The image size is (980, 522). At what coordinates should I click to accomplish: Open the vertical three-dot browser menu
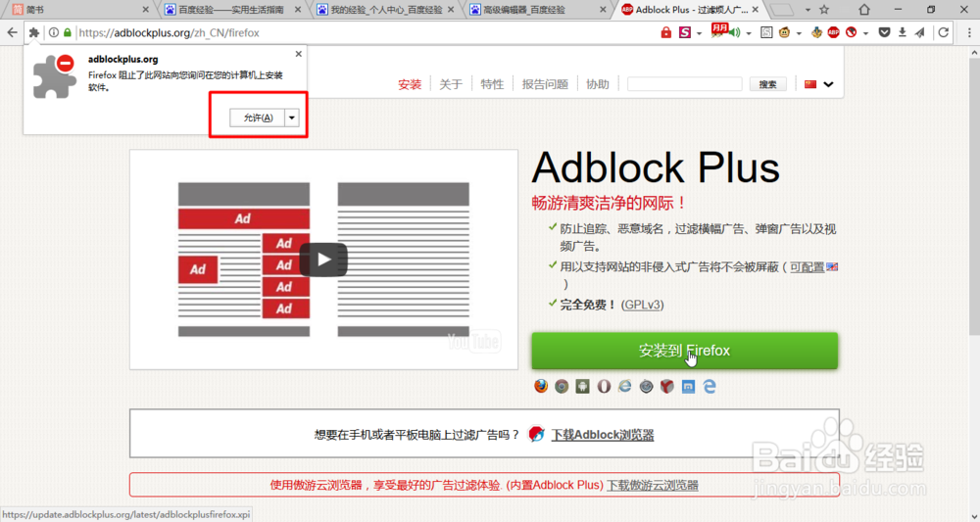tap(969, 32)
